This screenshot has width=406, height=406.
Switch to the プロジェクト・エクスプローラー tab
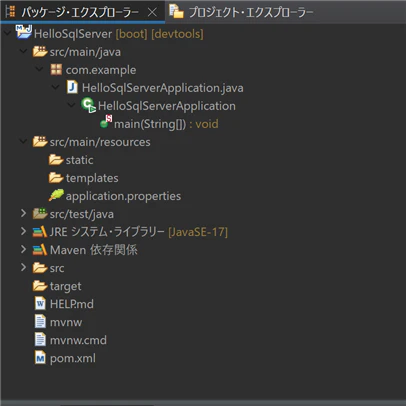point(242,12)
